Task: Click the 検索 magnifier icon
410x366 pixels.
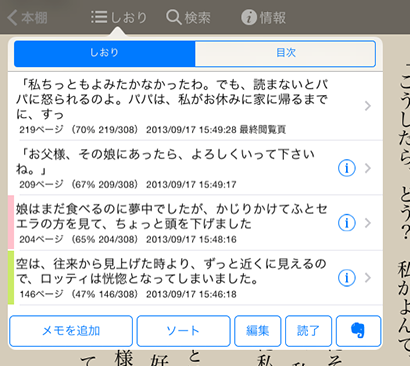Action: 174,17
